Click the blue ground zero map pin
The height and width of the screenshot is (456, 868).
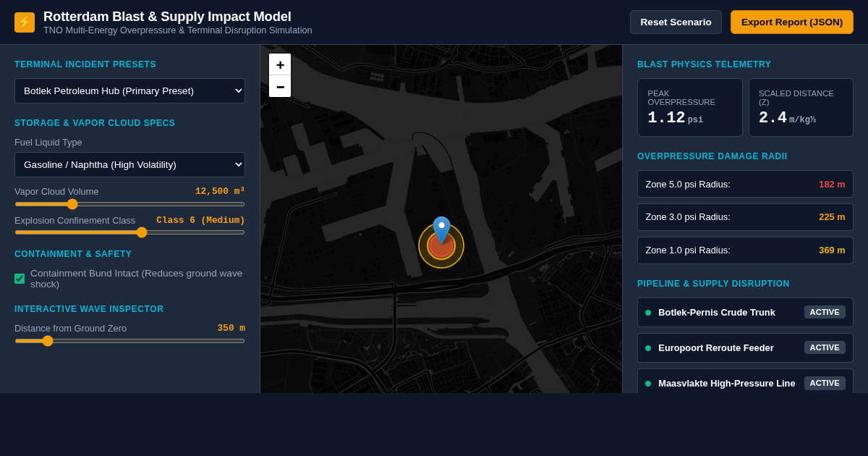441,230
